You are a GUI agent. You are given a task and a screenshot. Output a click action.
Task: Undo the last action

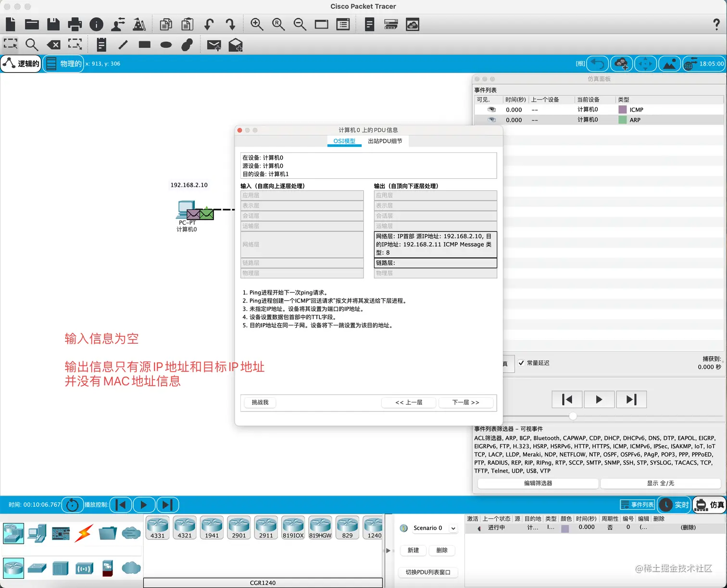pyautogui.click(x=209, y=24)
